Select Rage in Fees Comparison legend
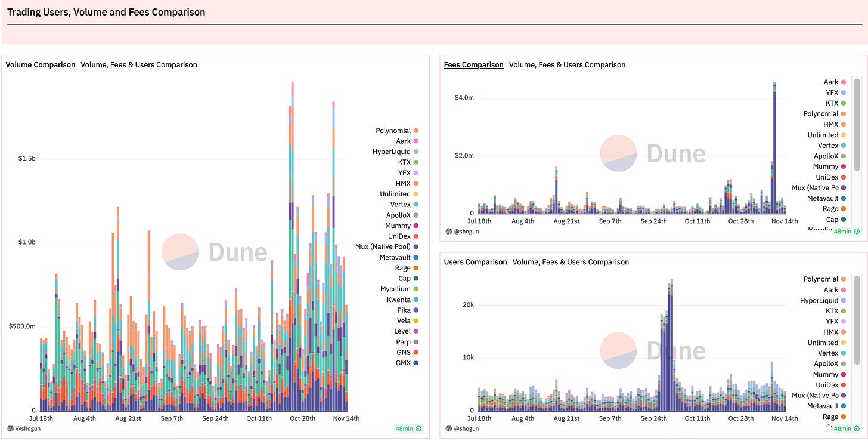 coord(834,209)
